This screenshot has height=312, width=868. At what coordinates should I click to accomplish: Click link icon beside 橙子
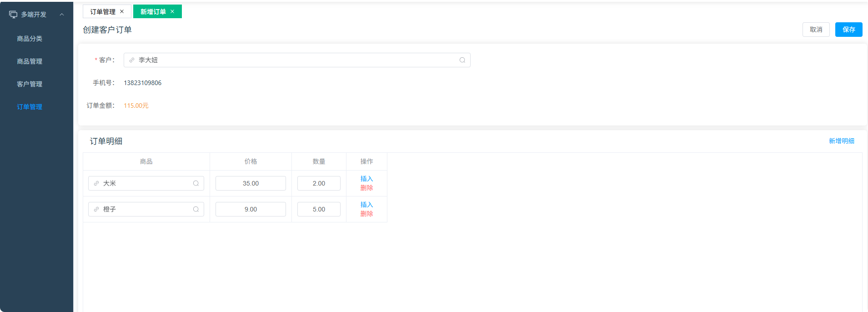pos(96,209)
